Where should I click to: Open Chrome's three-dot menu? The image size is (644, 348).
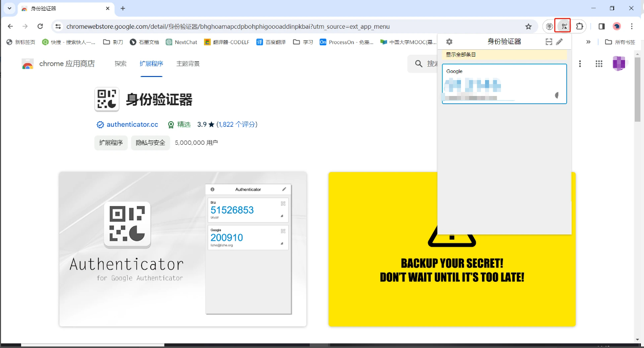632,26
